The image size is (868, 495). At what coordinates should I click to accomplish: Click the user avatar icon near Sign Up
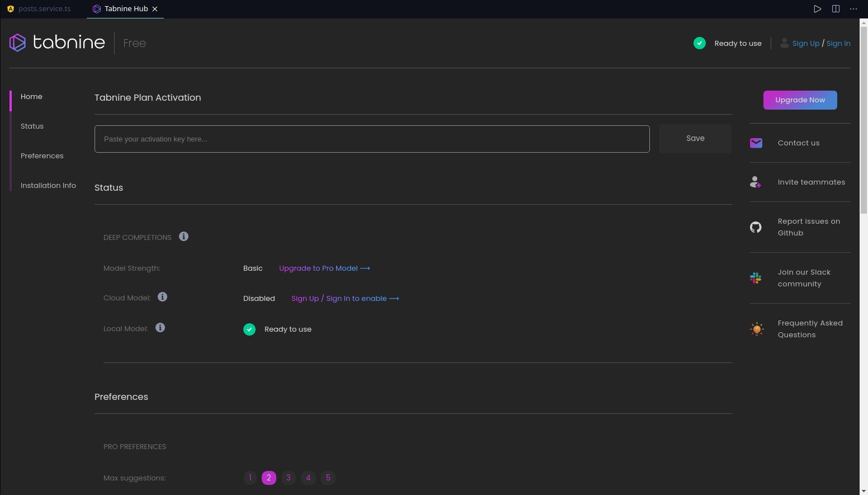(785, 43)
